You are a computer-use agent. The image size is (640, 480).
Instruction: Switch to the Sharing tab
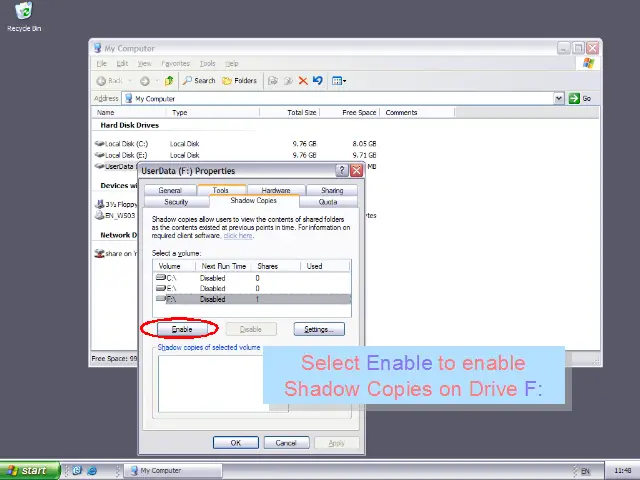point(332,190)
